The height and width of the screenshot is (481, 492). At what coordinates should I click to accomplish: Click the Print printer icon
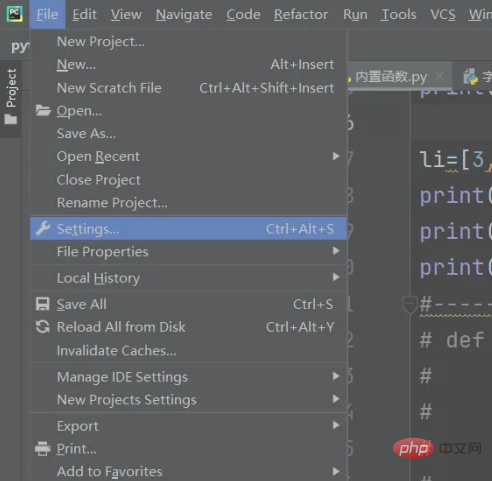(x=43, y=449)
